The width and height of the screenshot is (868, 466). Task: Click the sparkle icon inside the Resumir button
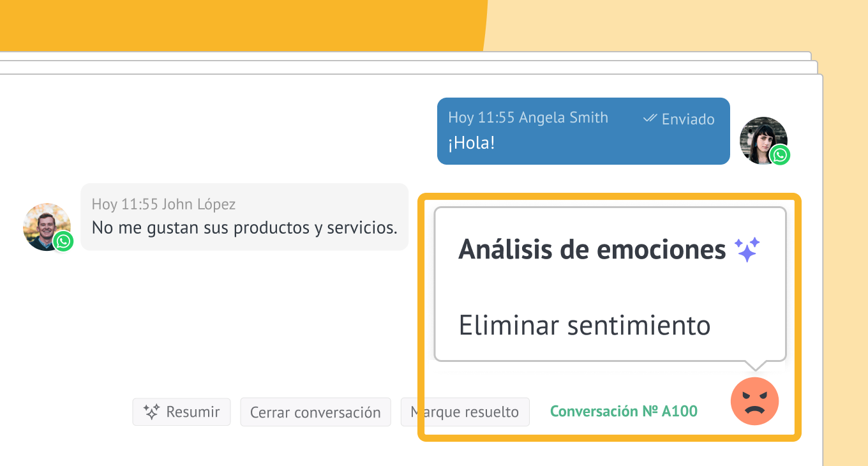pos(151,412)
